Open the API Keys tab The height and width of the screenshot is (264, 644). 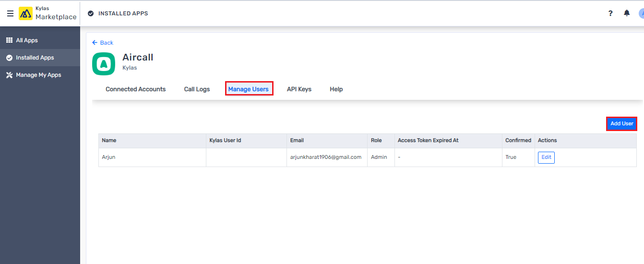click(299, 89)
